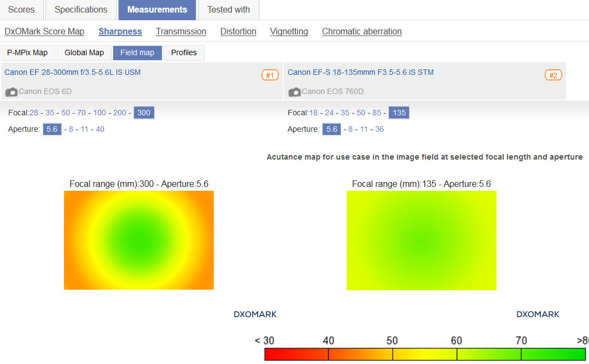Screen dimensions: 589x364
Task: Click the #2 lens badge
Action: (553, 75)
